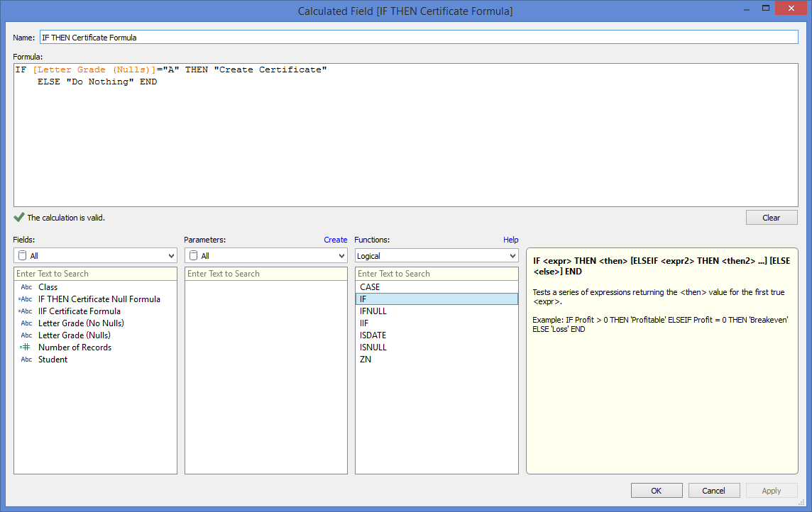Click the Functions search text box
This screenshot has width=812, height=512.
[x=437, y=274]
